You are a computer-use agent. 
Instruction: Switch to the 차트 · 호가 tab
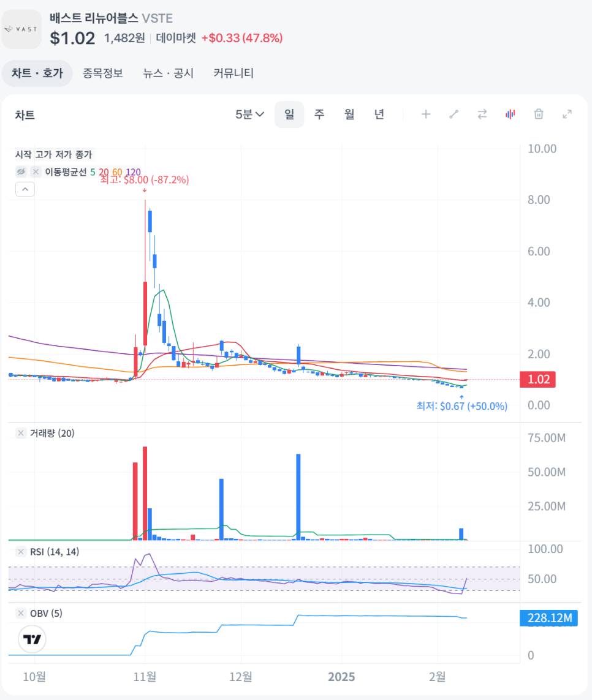point(37,73)
